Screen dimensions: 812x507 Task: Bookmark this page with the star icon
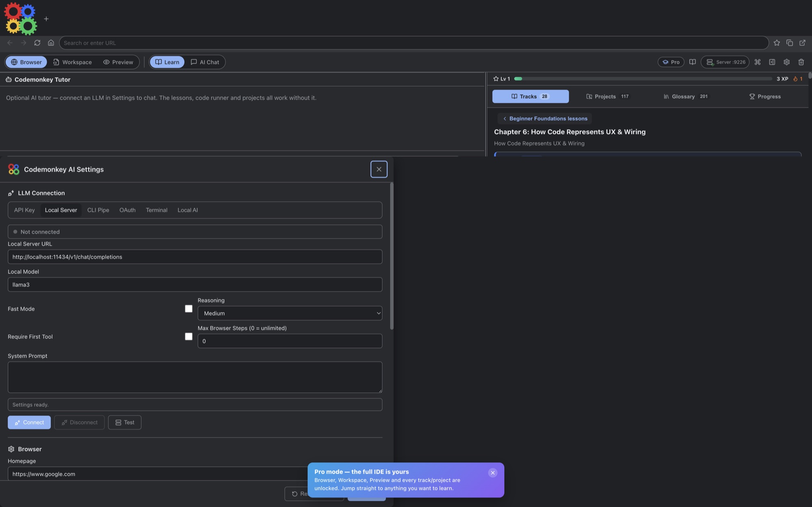pyautogui.click(x=777, y=43)
